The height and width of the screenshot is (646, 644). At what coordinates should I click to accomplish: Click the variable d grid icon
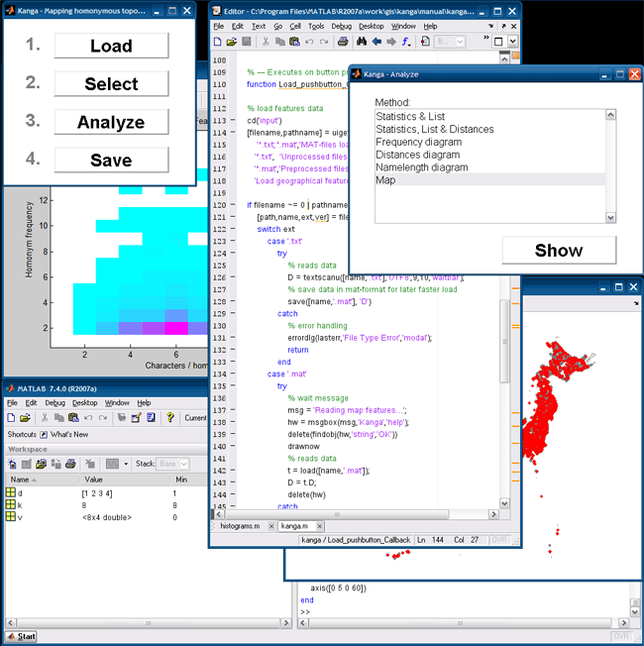pos(11,492)
